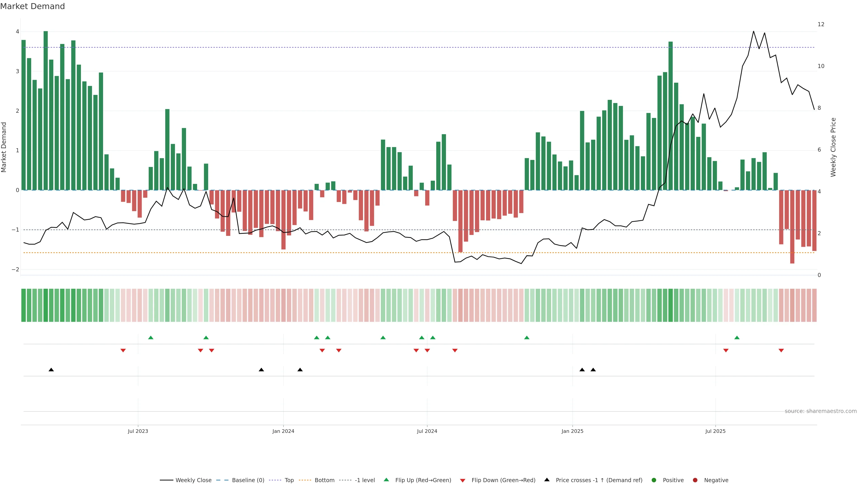
Task: Click the first red flip-down marker before Jul 2023
Action: 123,351
